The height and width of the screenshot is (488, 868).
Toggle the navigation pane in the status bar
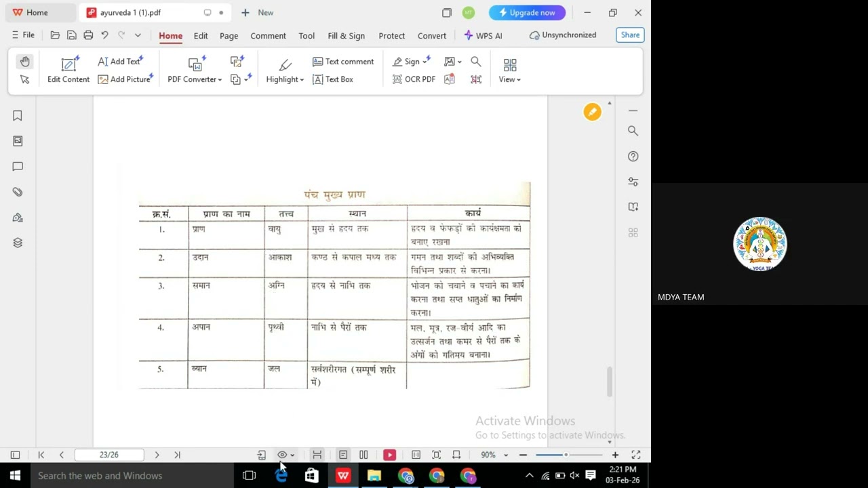pyautogui.click(x=15, y=455)
